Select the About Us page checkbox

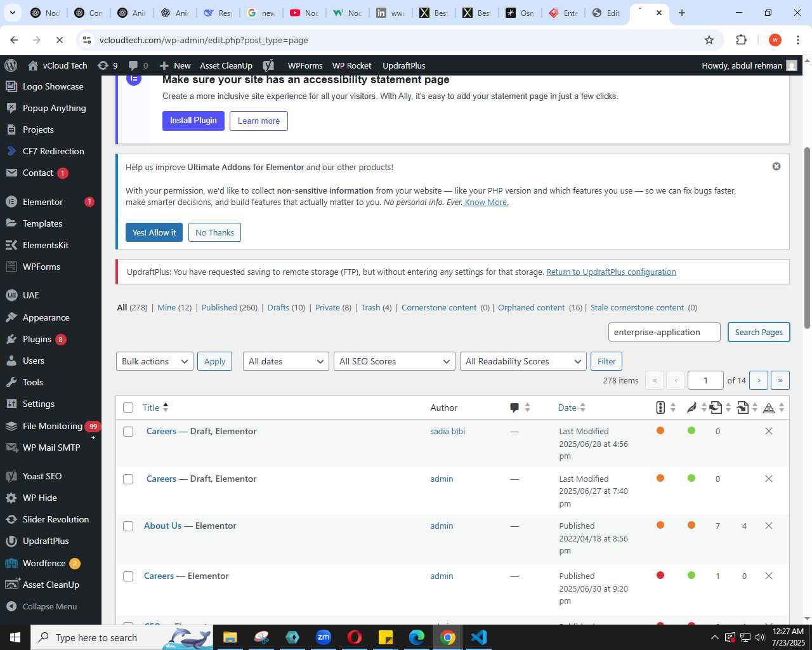pos(128,526)
